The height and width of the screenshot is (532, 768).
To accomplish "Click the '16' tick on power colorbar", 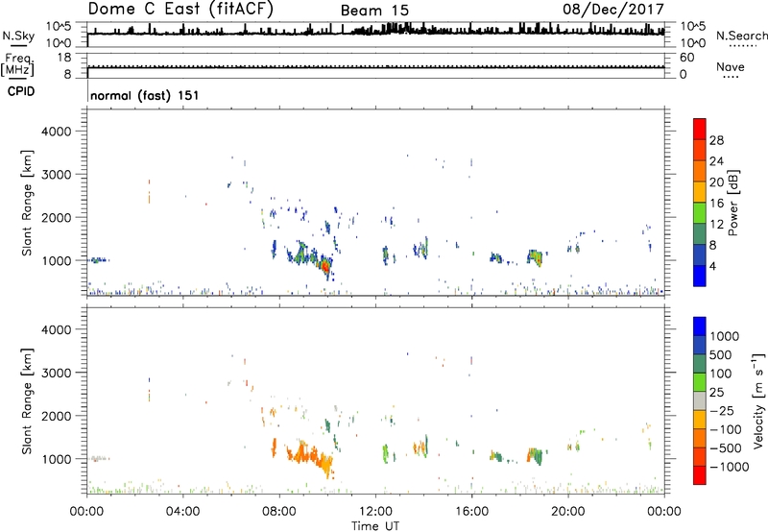I will pos(716,204).
